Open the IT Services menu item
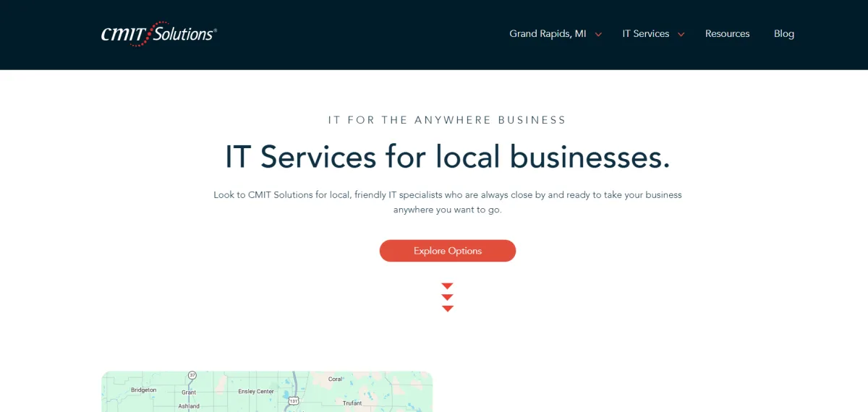868x412 pixels. click(646, 34)
